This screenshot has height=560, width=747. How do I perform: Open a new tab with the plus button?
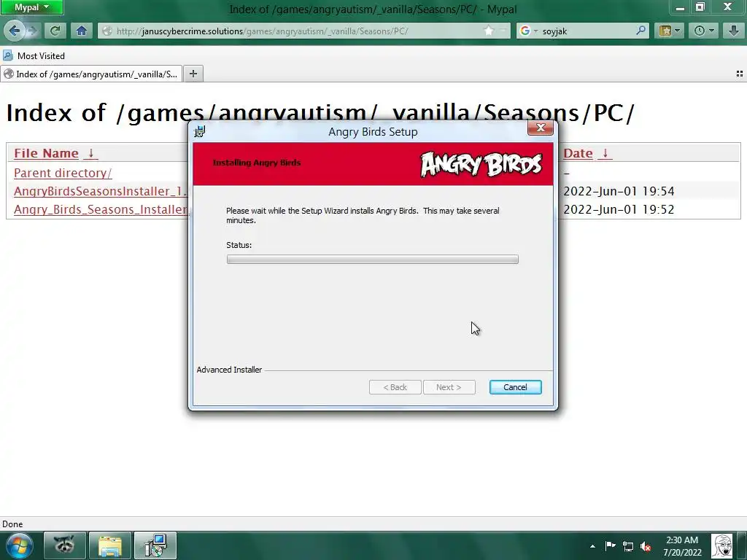tap(193, 74)
